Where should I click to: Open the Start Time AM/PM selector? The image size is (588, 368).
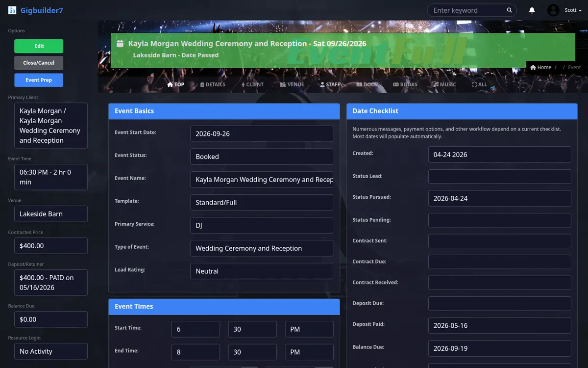tap(309, 329)
